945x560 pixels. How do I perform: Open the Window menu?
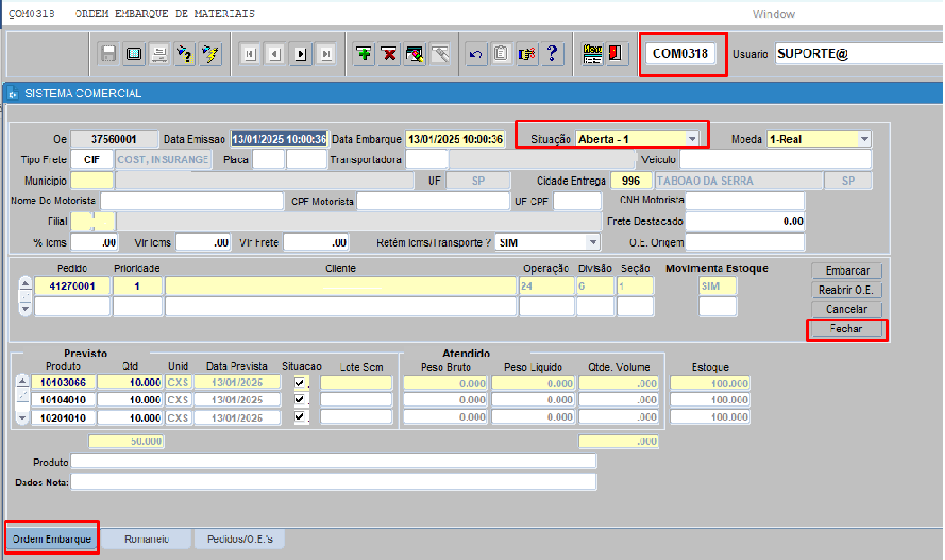(773, 14)
